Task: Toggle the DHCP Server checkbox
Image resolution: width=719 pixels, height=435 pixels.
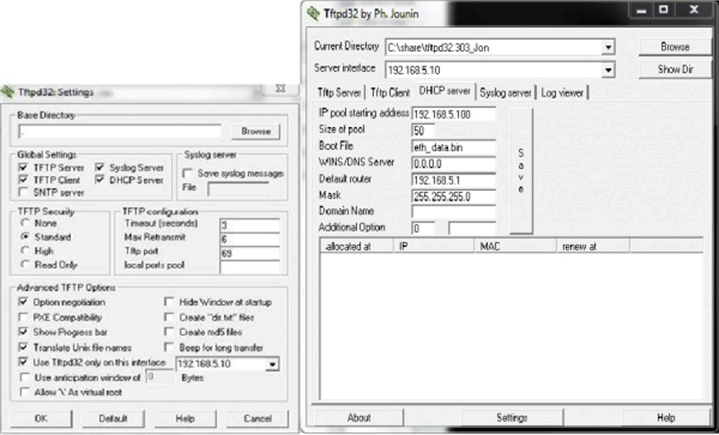Action: pyautogui.click(x=100, y=179)
